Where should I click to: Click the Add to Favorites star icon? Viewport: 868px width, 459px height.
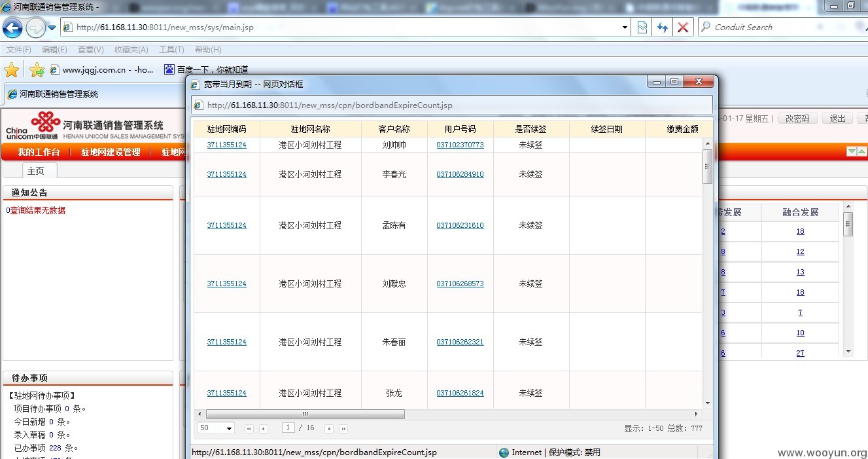click(37, 70)
